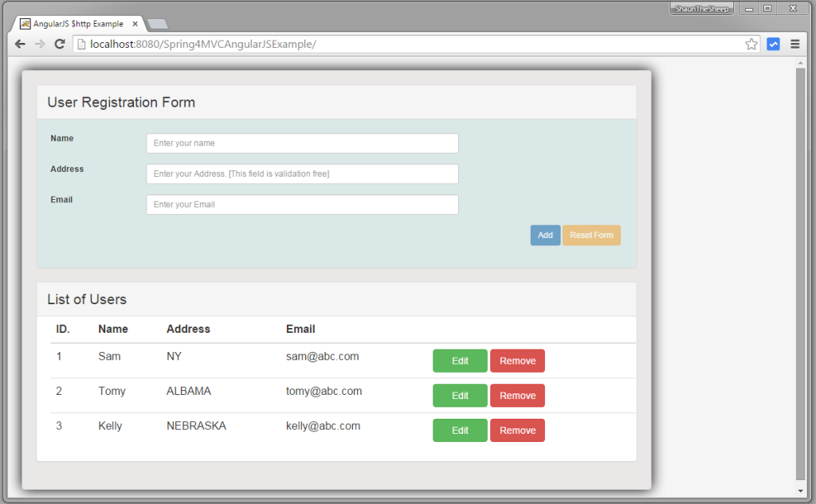Open the browser hamburger menu
Viewport: 816px width, 504px height.
coord(794,44)
